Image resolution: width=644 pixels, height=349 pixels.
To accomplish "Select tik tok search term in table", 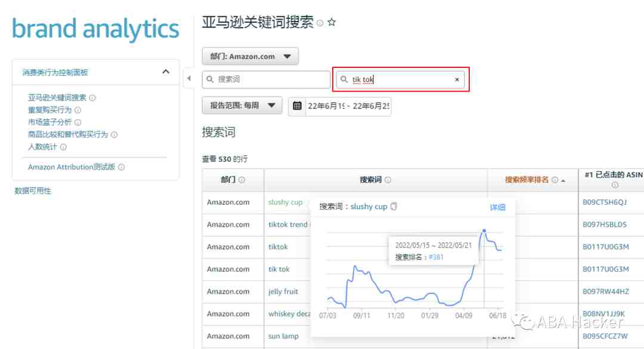I will [279, 269].
